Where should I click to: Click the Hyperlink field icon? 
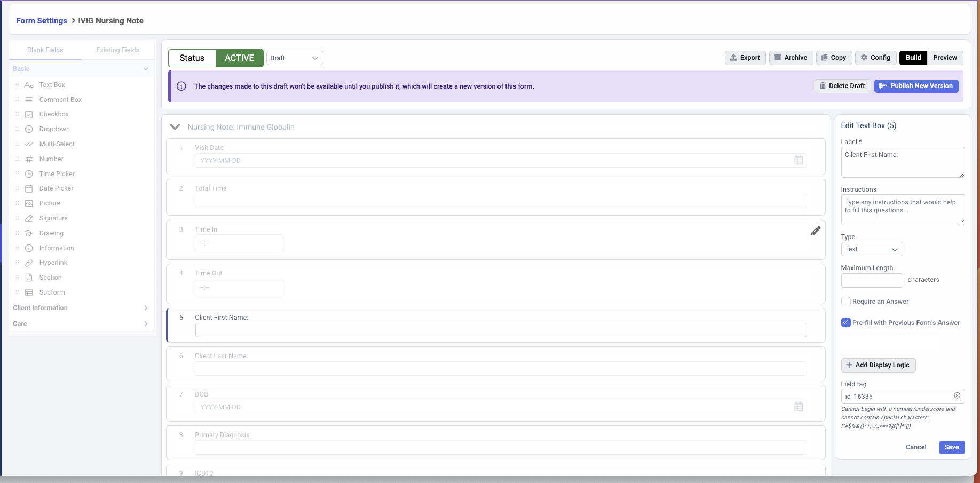pyautogui.click(x=29, y=263)
